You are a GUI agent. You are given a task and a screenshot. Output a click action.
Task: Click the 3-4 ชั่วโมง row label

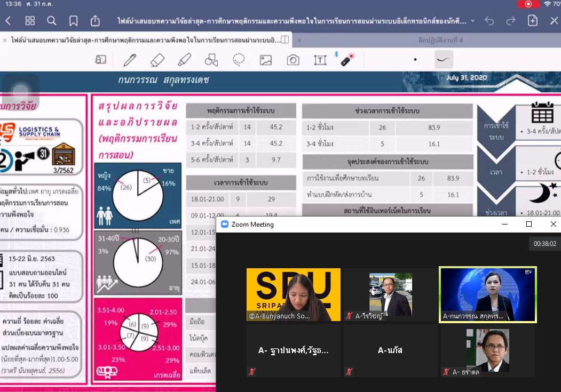pos(320,143)
